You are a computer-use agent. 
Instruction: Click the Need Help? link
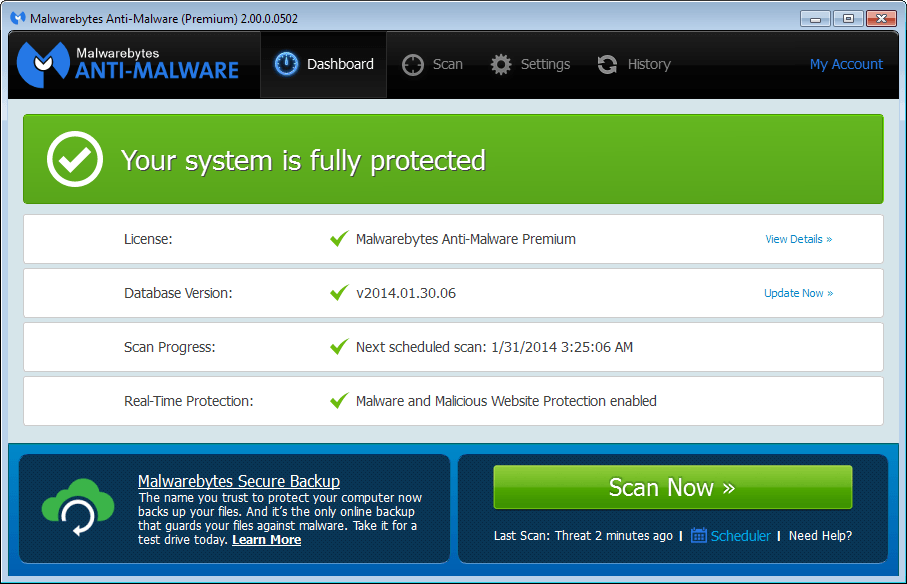[x=820, y=535]
